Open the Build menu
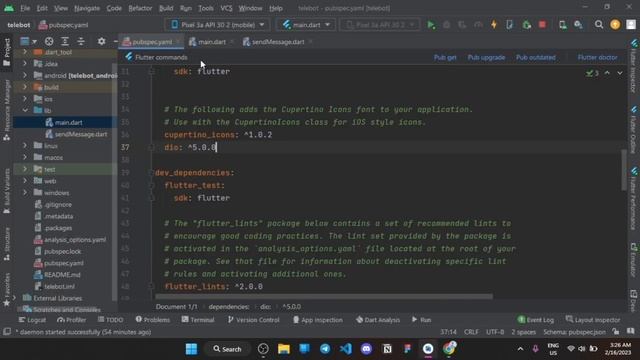The width and height of the screenshot is (640, 360). [x=166, y=8]
